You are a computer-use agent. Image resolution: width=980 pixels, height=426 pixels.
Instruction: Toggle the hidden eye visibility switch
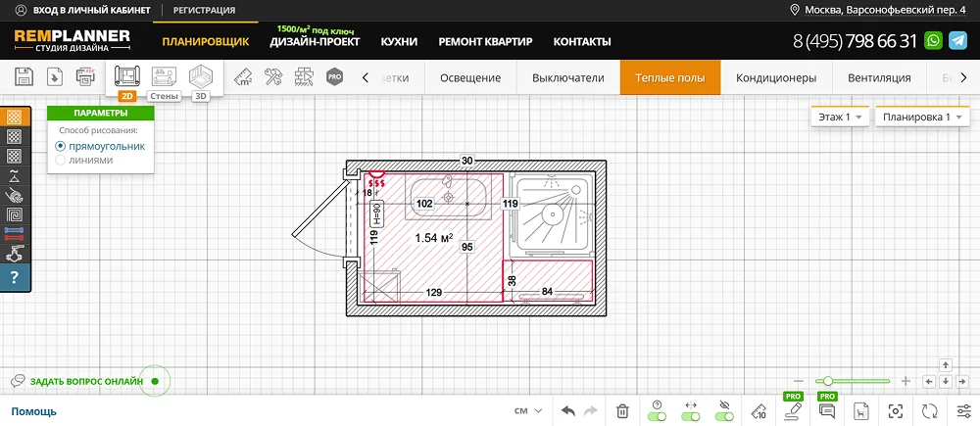pos(725,417)
